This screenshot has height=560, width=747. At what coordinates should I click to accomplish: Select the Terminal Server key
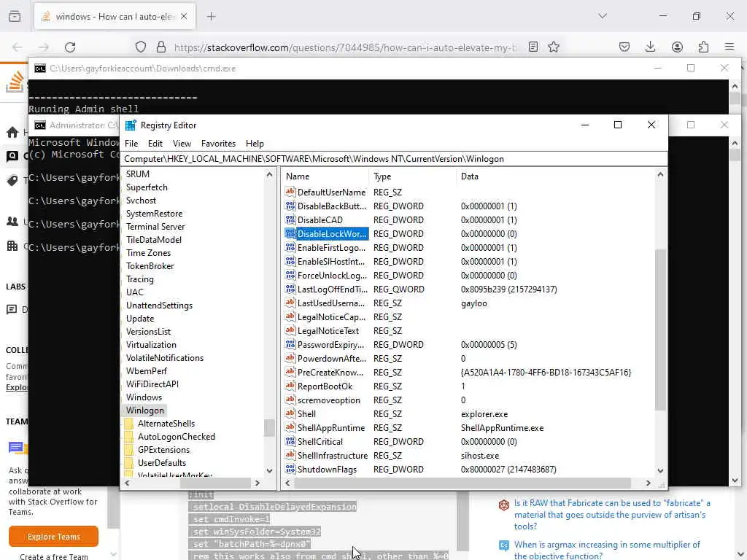pos(155,227)
